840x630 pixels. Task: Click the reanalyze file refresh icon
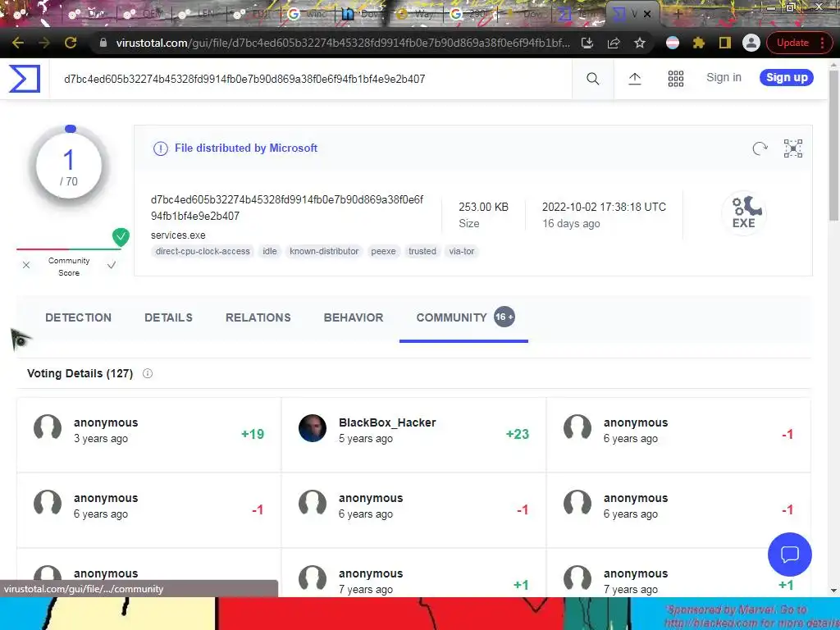pyautogui.click(x=760, y=148)
